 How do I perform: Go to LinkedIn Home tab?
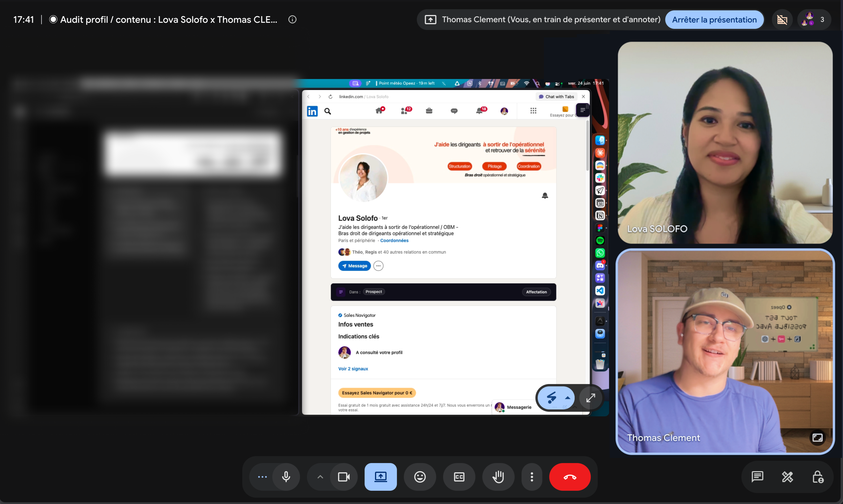(380, 110)
